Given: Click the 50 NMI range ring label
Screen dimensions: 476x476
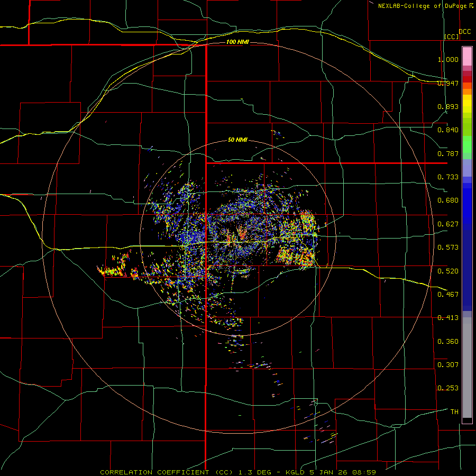Looking at the screenshot, I should click(237, 140).
